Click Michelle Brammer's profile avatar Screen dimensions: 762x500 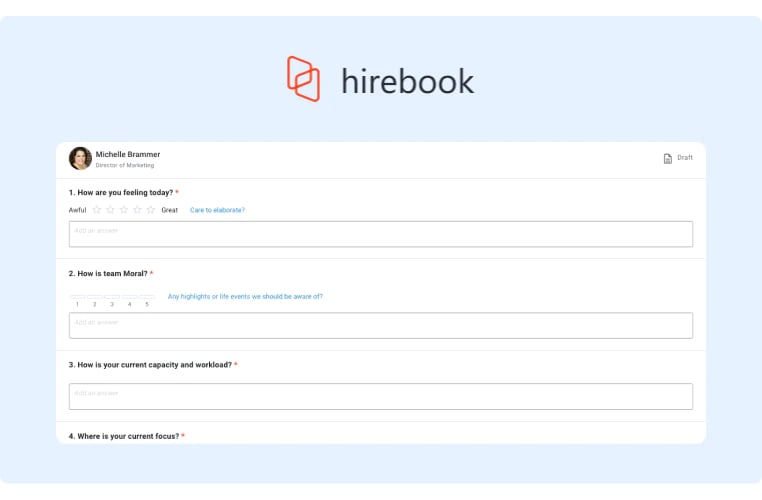pyautogui.click(x=80, y=158)
